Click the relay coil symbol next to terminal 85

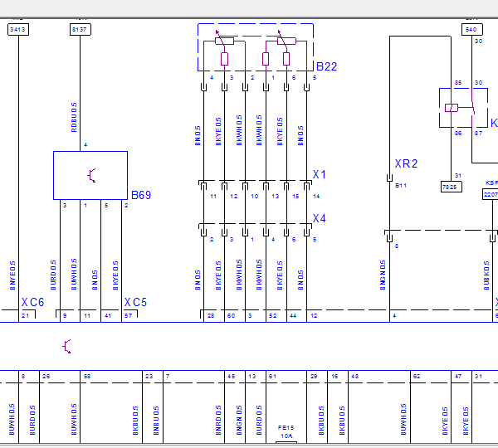point(452,108)
